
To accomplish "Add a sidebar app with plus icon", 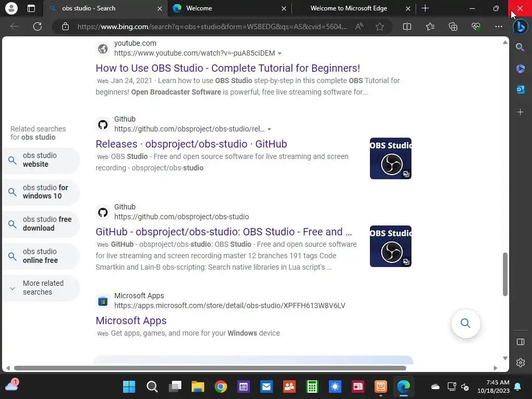I will (x=520, y=112).
